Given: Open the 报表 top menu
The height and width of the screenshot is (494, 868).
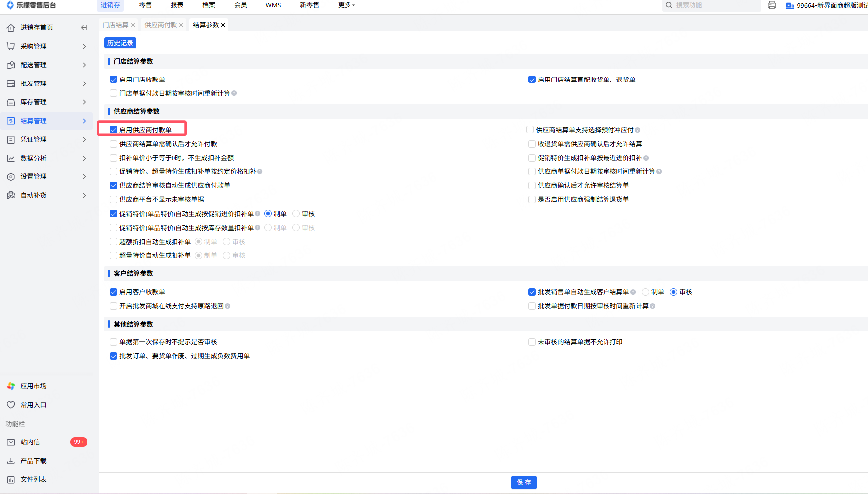Looking at the screenshot, I should pos(177,5).
